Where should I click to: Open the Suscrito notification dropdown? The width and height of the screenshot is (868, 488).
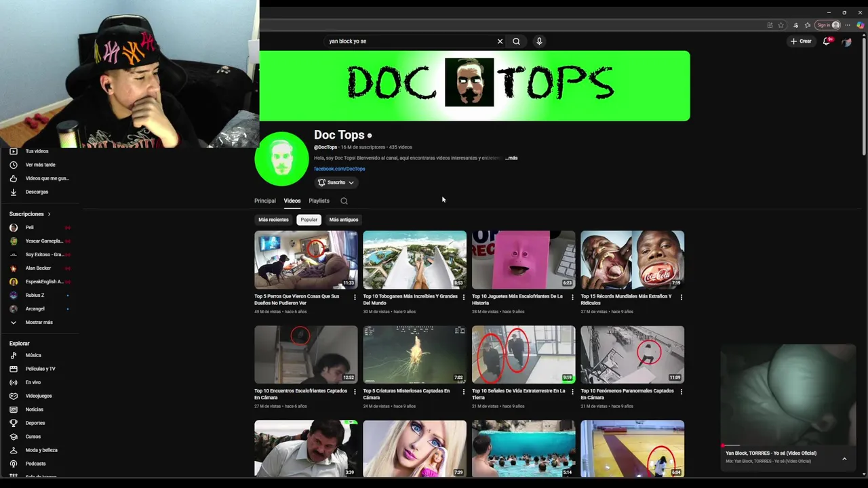click(336, 182)
